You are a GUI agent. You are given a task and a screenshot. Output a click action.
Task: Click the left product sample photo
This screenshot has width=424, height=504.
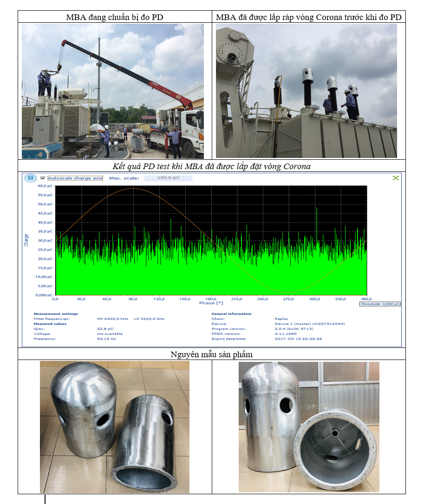(x=114, y=426)
